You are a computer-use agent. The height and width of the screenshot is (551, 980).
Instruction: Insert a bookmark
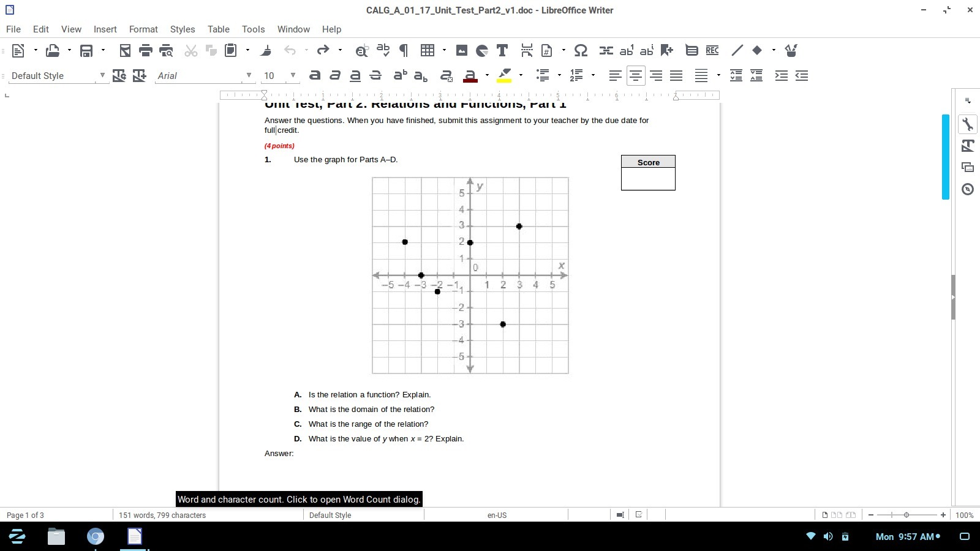[666, 51]
